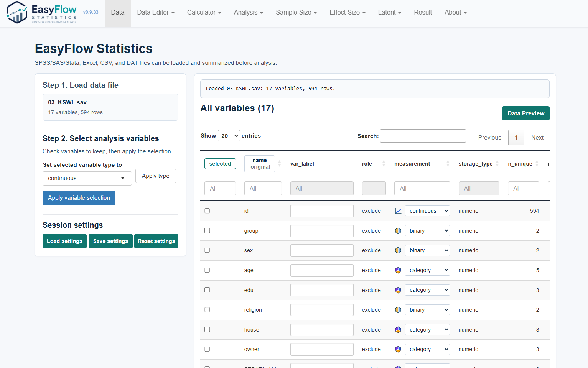Sort by measurement column arrows

point(448,164)
